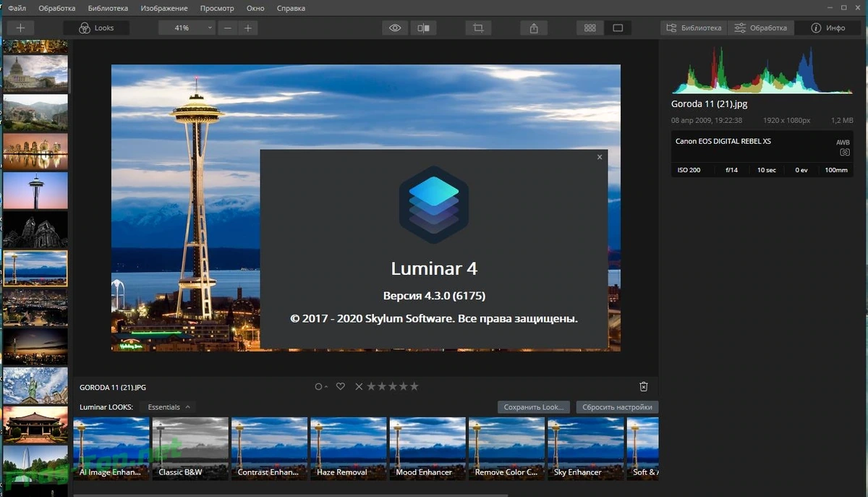Image resolution: width=868 pixels, height=497 pixels.
Task: Expand the Essentials looks category dropdown
Action: coord(169,407)
